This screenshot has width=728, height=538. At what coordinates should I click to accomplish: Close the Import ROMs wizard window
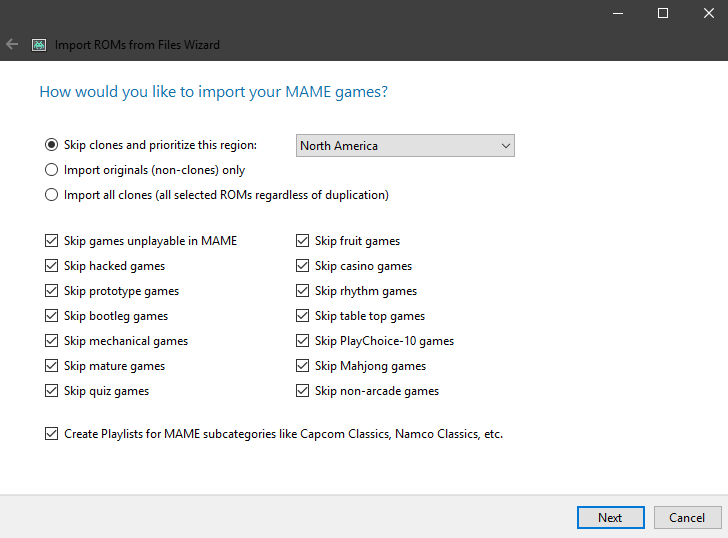click(708, 13)
